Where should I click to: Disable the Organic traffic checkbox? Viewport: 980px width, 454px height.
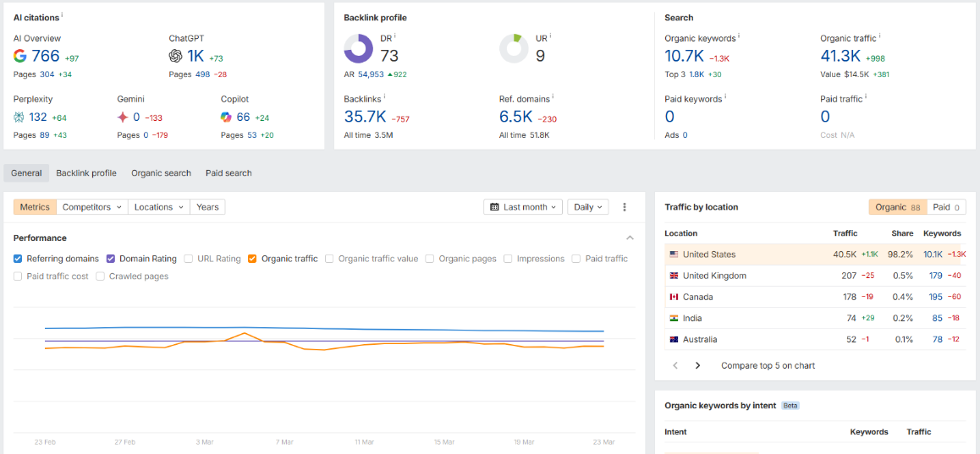(252, 259)
